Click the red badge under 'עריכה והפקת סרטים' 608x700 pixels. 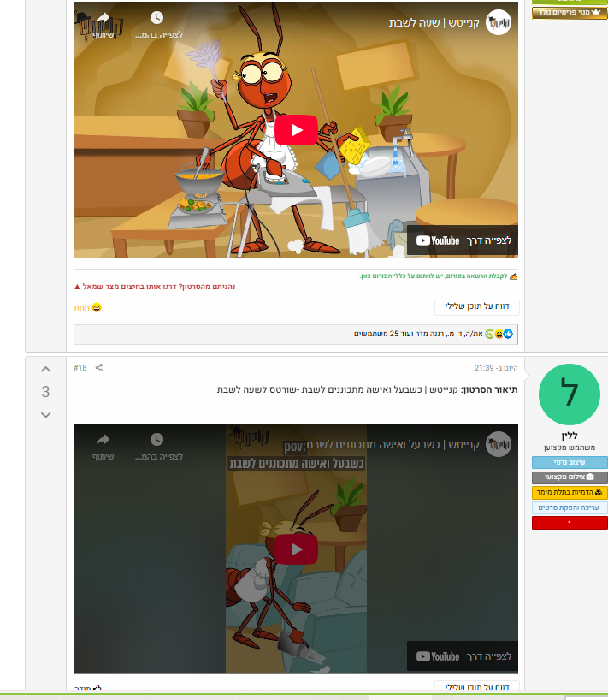click(570, 522)
